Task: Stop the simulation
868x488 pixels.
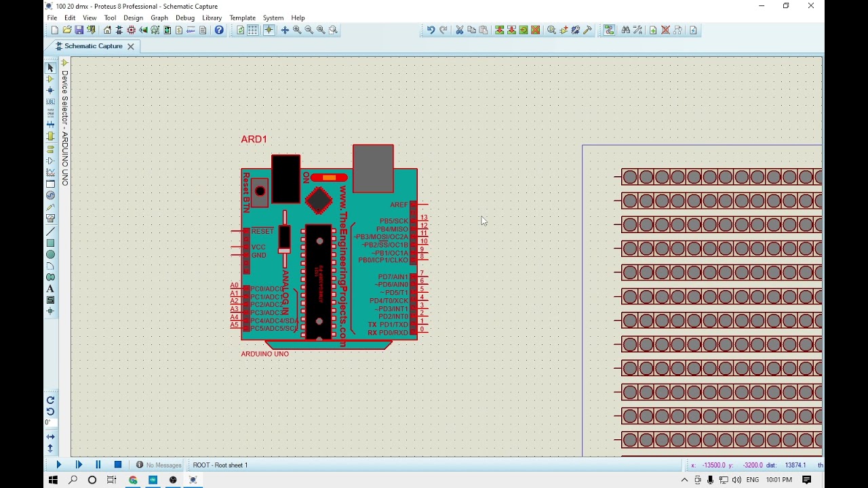Action: pos(118,465)
